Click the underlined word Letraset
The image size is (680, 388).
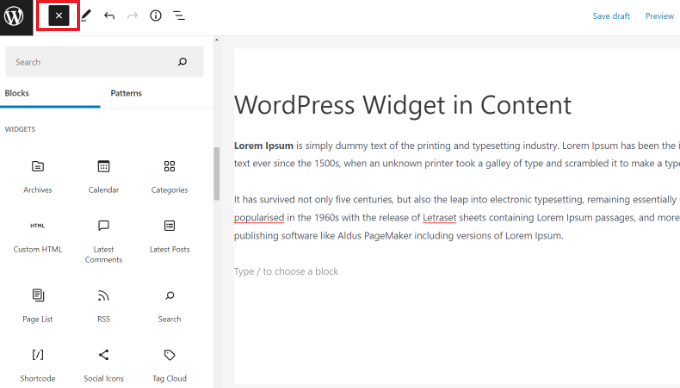tap(439, 217)
